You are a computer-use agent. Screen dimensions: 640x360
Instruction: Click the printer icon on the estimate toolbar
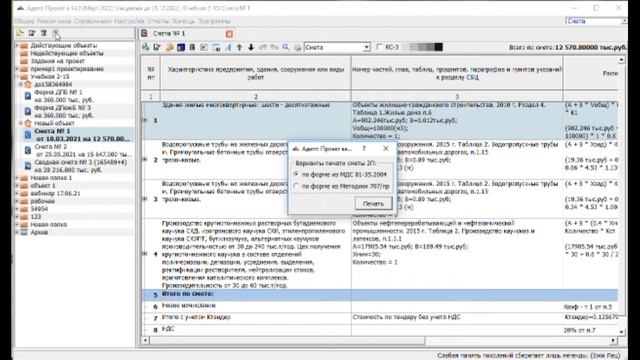(298, 47)
